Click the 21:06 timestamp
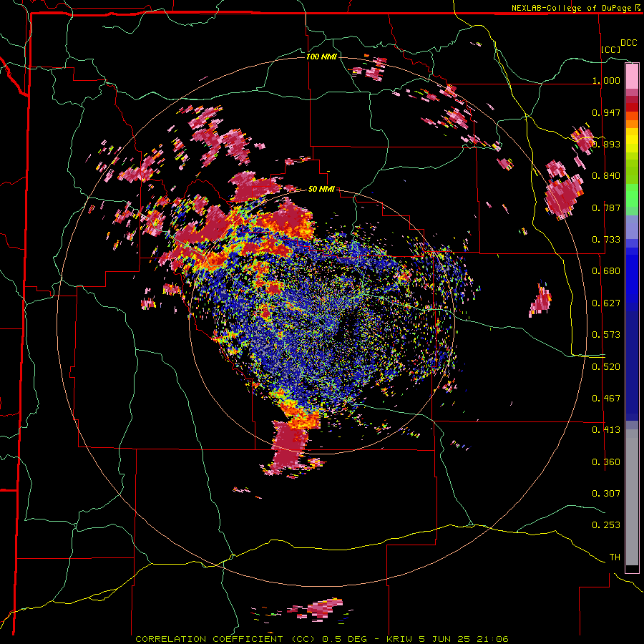 pos(492,639)
